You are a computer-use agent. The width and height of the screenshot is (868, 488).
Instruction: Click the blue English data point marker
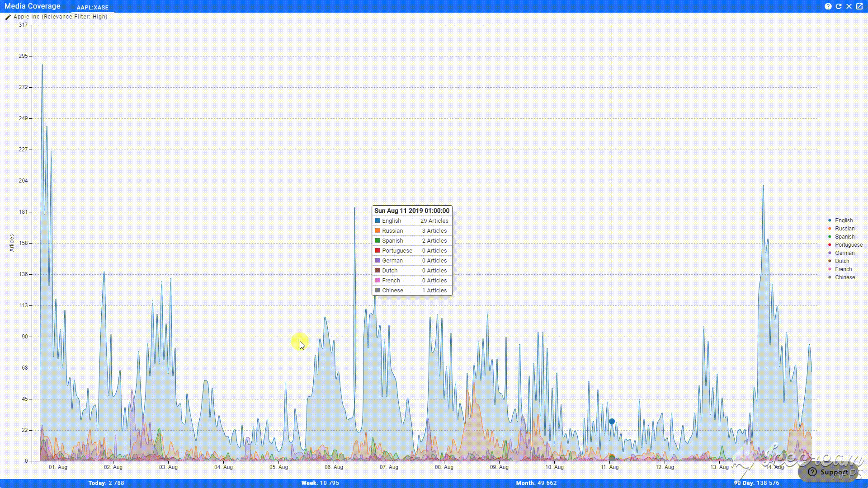click(x=612, y=422)
